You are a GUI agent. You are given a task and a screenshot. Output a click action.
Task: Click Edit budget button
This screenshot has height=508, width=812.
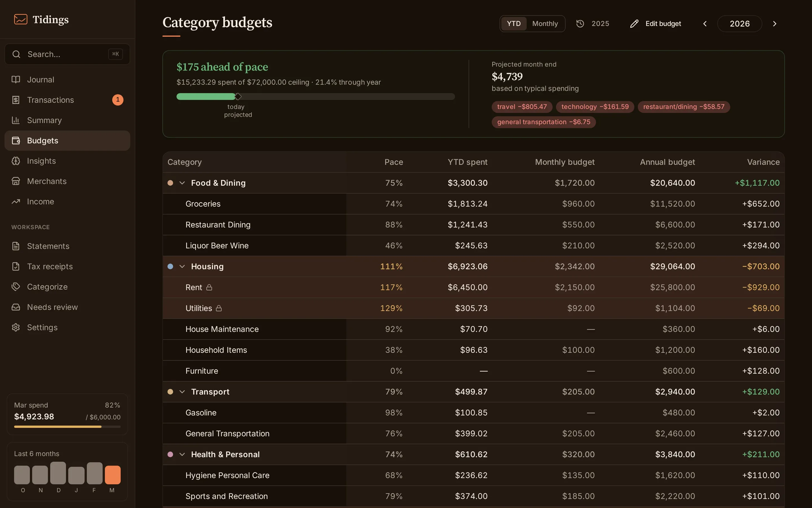[655, 23]
